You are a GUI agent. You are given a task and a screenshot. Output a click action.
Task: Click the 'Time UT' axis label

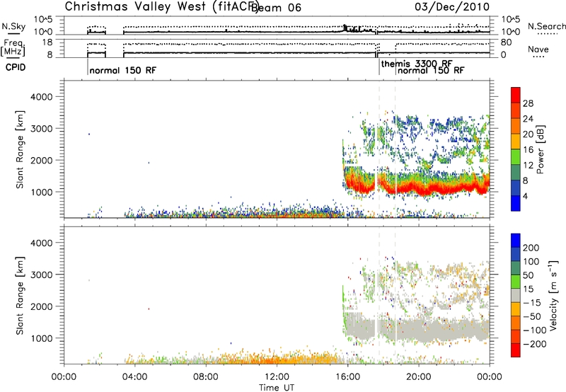point(277,388)
